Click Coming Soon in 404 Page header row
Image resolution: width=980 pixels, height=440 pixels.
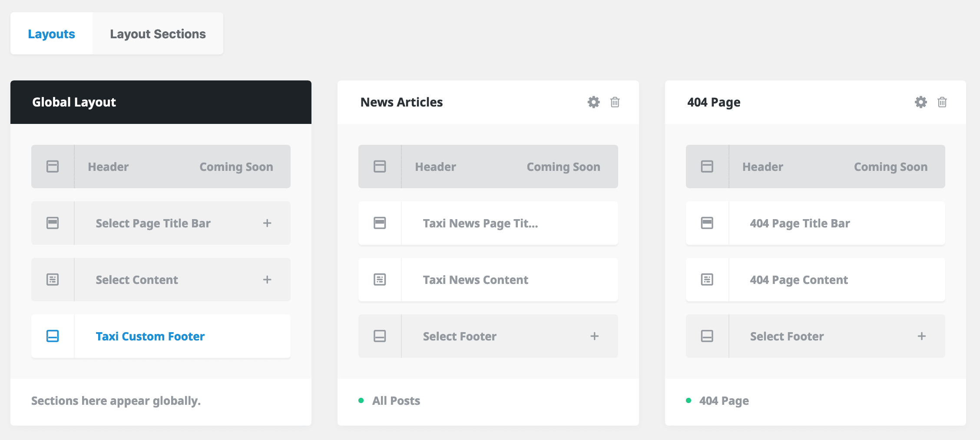coord(891,167)
